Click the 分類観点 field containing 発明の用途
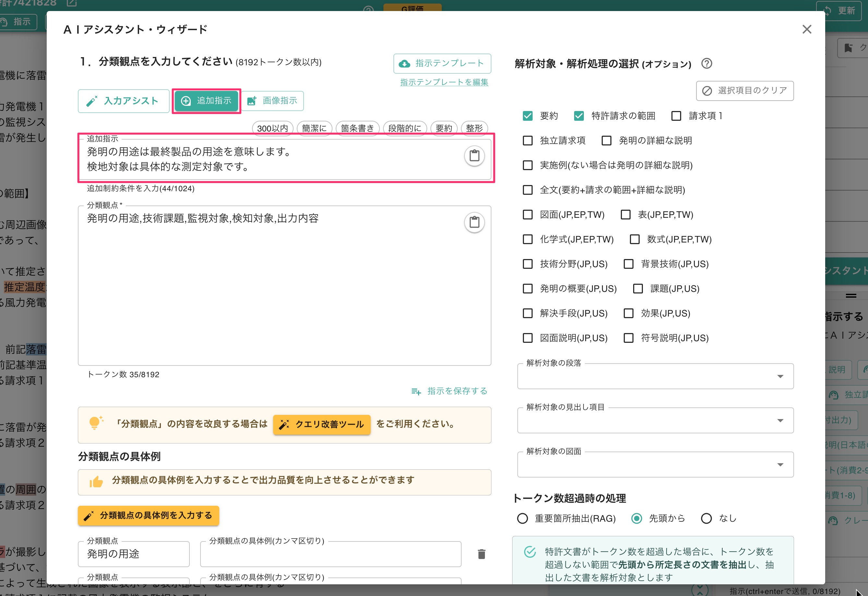The image size is (868, 596). click(134, 554)
